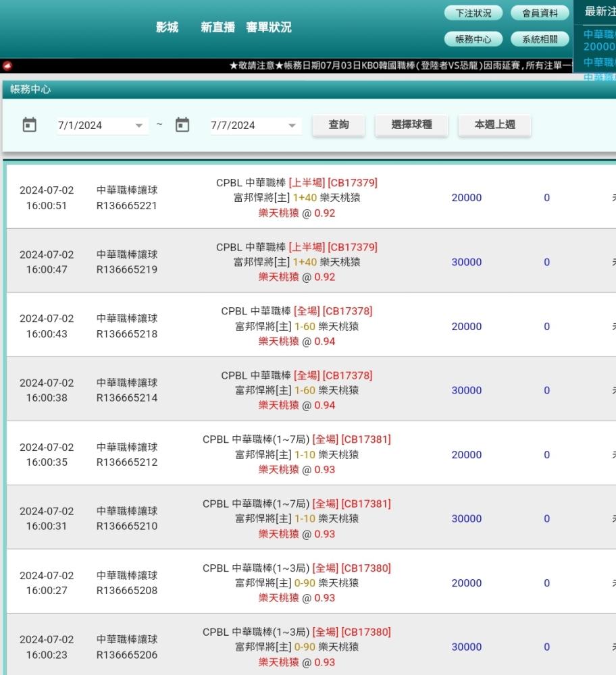Click the 選擇球種 button

point(411,125)
